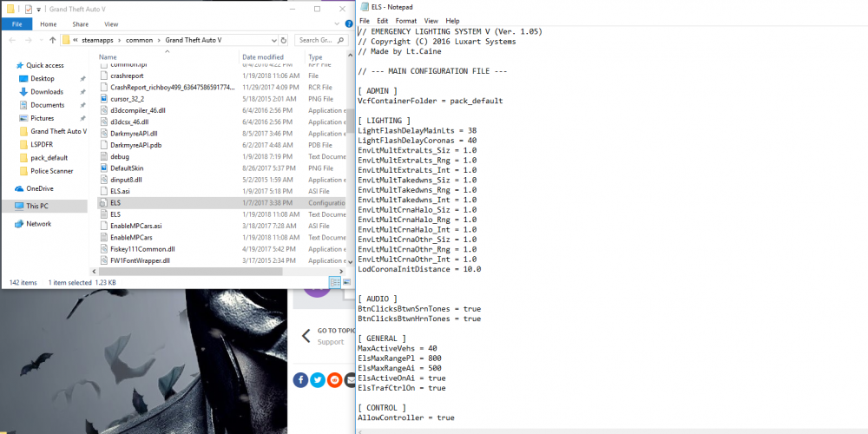Click the Search Grand Theft Auto box
The width and height of the screenshot is (868, 434).
[x=321, y=40]
